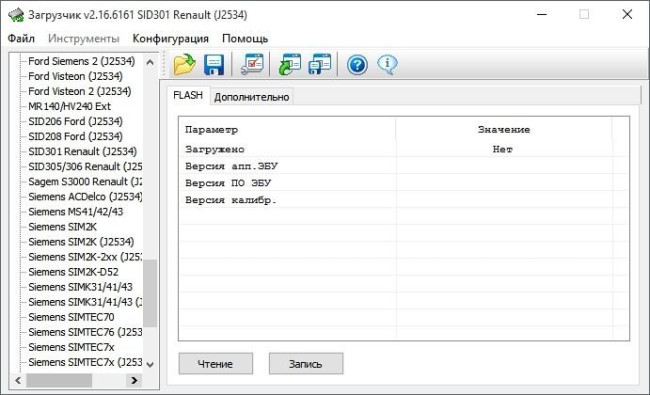Select SID305/306 Renault entry
The image size is (650, 395).
tap(85, 167)
